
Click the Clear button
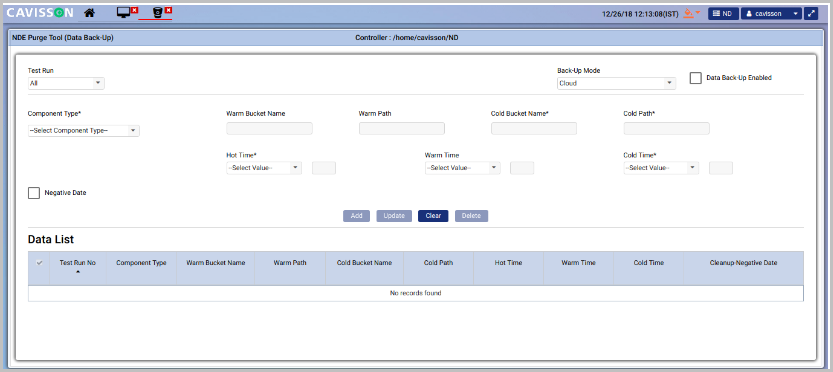pos(433,216)
